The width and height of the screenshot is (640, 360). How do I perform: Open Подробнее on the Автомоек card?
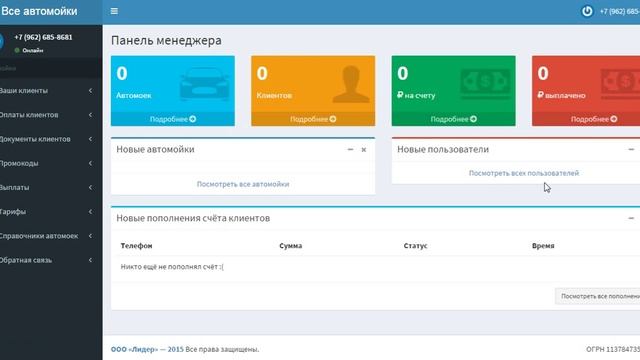(173, 119)
